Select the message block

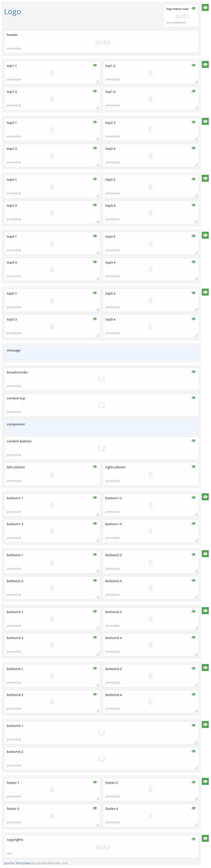tap(101, 352)
